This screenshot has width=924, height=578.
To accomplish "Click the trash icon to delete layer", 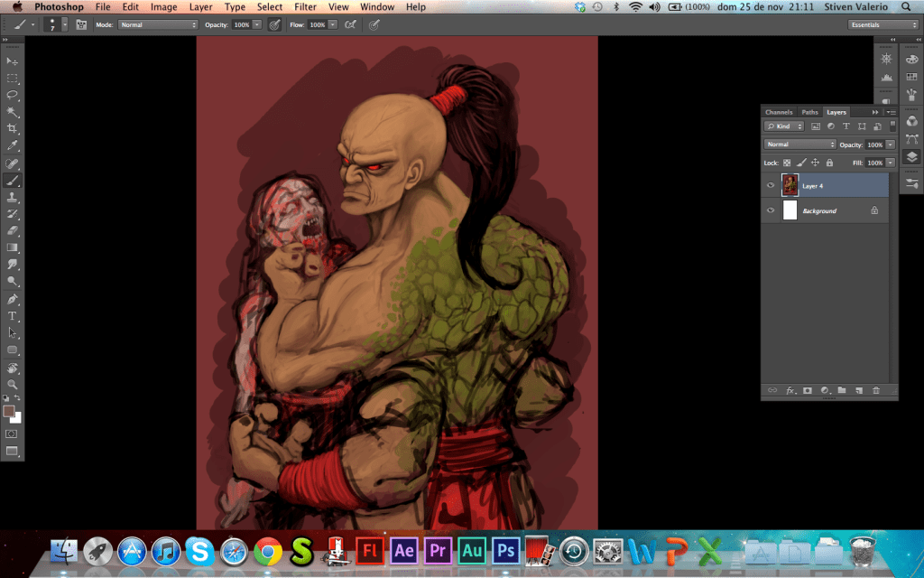I will point(874,391).
